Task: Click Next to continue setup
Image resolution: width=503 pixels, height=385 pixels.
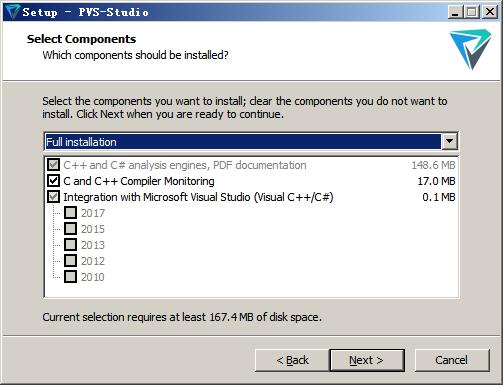Action: point(367,360)
